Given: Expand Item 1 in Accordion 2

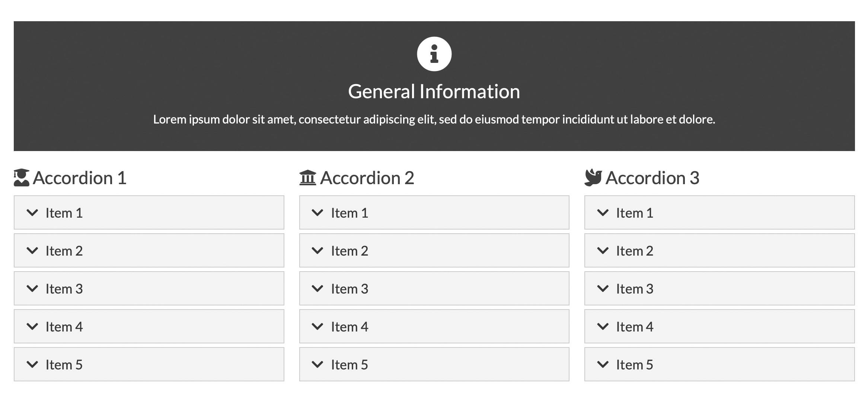Looking at the screenshot, I should [x=434, y=213].
